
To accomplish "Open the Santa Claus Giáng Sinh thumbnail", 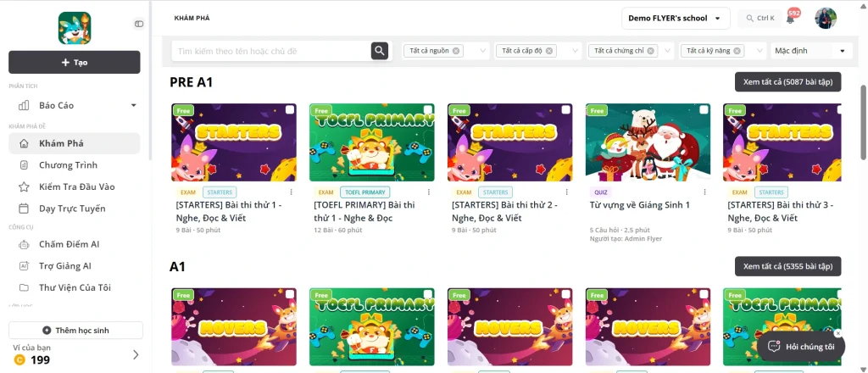I will click(648, 142).
